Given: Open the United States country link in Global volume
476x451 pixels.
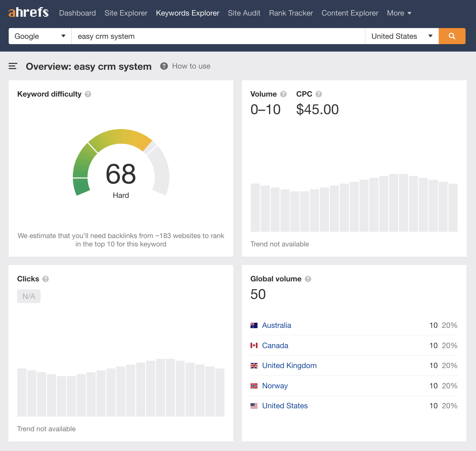Looking at the screenshot, I should click(x=285, y=406).
